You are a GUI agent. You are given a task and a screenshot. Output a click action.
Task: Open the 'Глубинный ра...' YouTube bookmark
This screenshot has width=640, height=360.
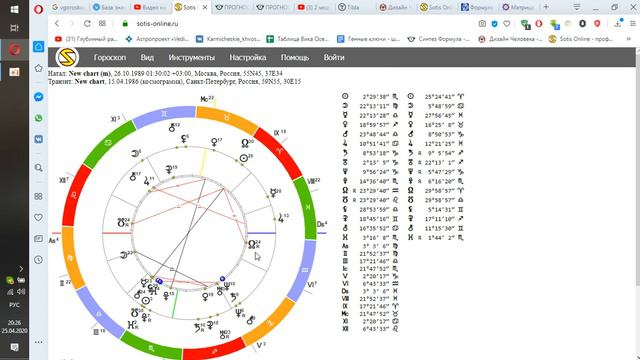point(86,39)
